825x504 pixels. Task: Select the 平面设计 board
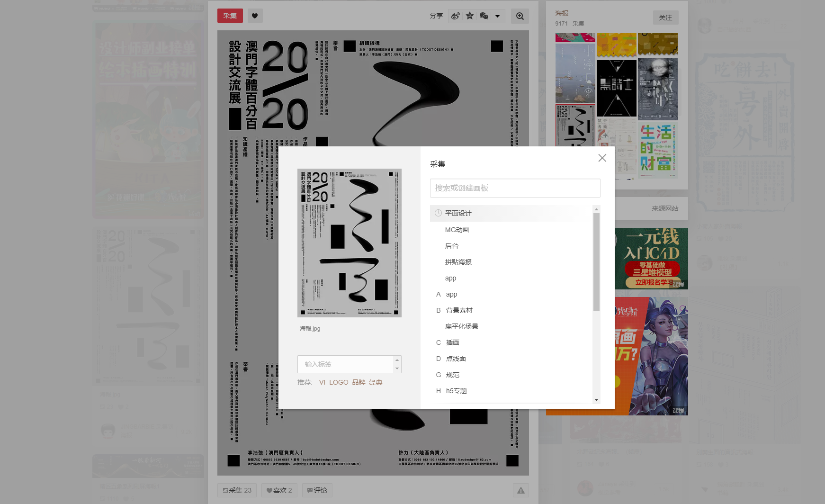click(x=511, y=213)
